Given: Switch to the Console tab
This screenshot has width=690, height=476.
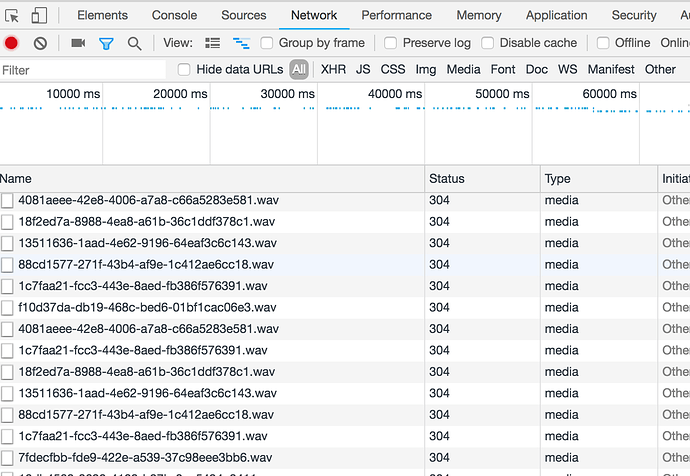Looking at the screenshot, I should coord(174,15).
